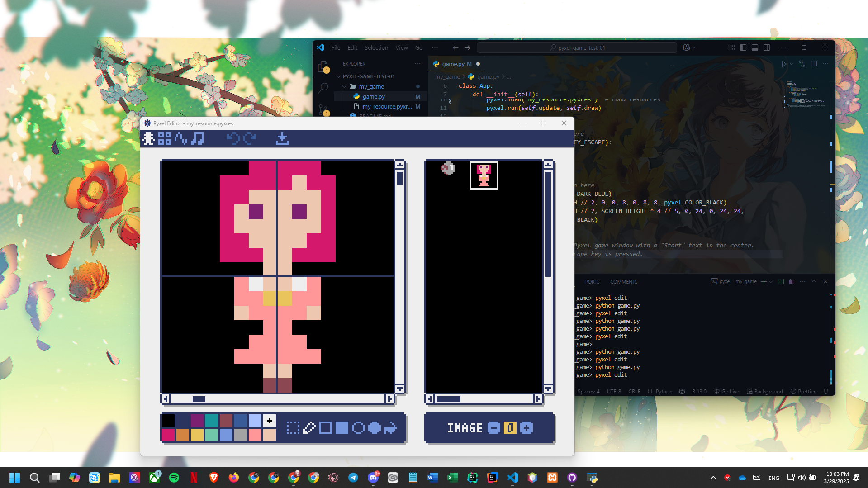Split the editor to the right
The width and height of the screenshot is (868, 488).
click(814, 64)
